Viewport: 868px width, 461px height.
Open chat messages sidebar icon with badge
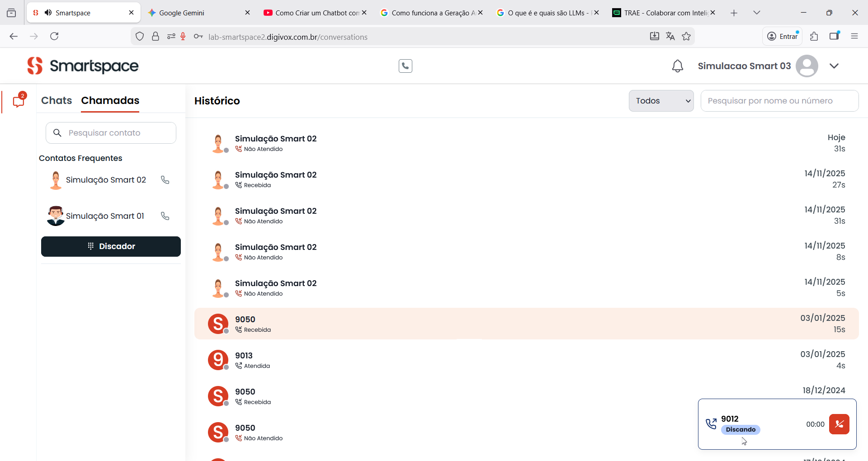point(19,100)
